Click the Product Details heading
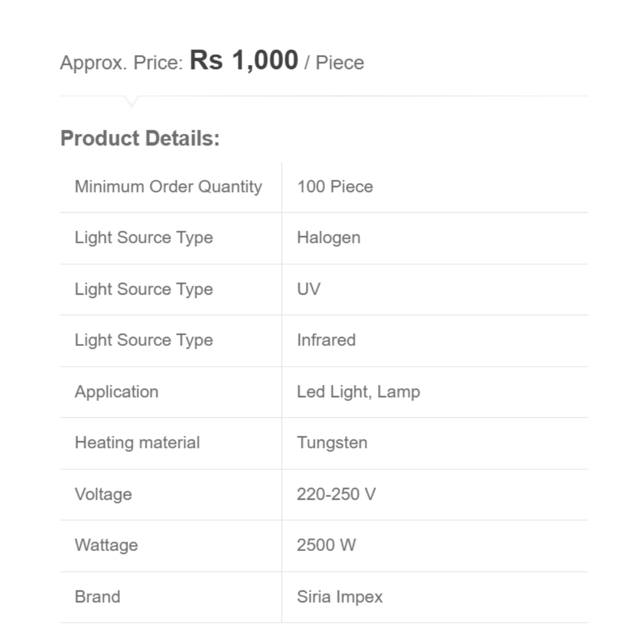Image resolution: width=644 pixels, height=644 pixels. click(x=140, y=138)
